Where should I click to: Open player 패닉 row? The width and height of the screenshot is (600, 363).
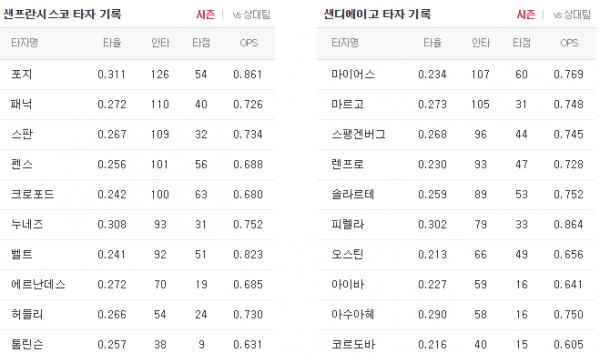click(137, 104)
